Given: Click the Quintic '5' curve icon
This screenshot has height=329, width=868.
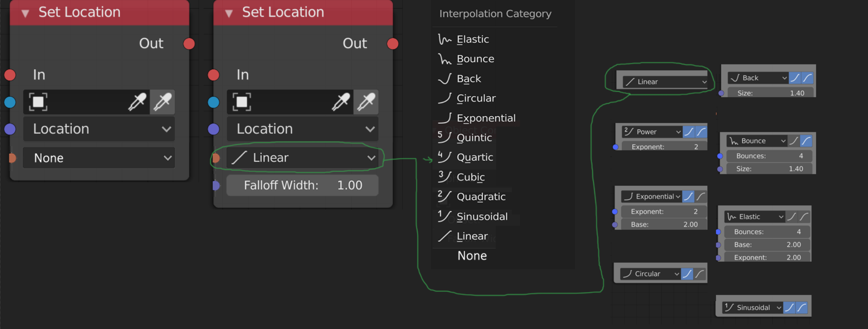Looking at the screenshot, I should [444, 137].
